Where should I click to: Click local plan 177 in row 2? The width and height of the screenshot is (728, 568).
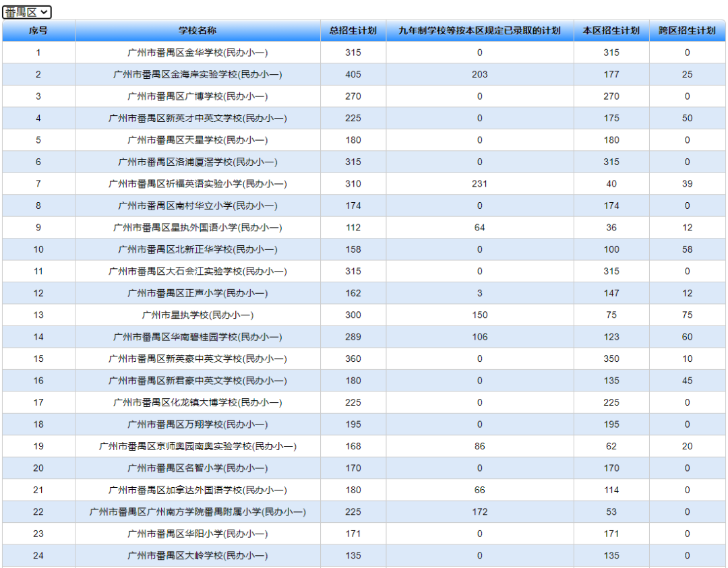pyautogui.click(x=611, y=75)
